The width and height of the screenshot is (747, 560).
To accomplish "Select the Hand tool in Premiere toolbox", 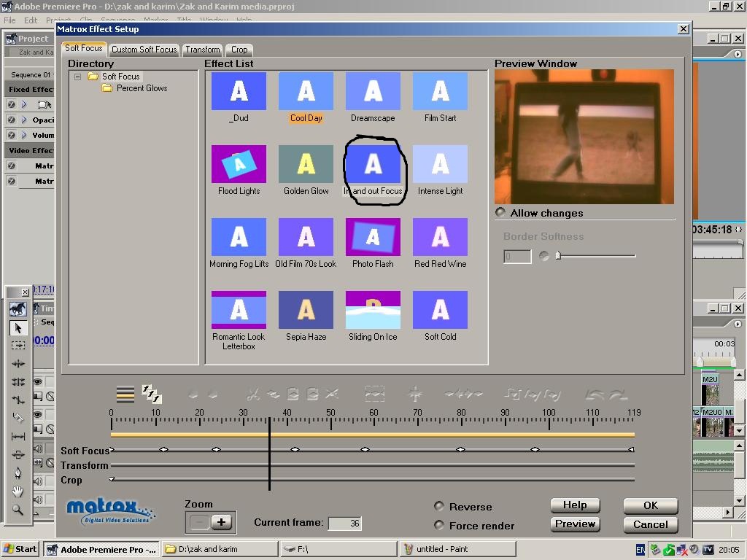I will pyautogui.click(x=18, y=491).
